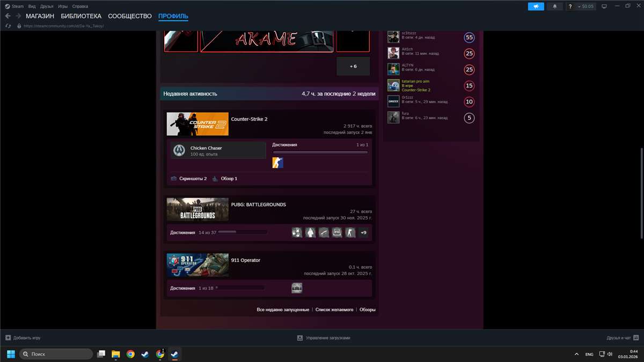This screenshot has height=362, width=644.
Task: Open the БИБЛИОТЕКА tab
Action: coord(81,16)
